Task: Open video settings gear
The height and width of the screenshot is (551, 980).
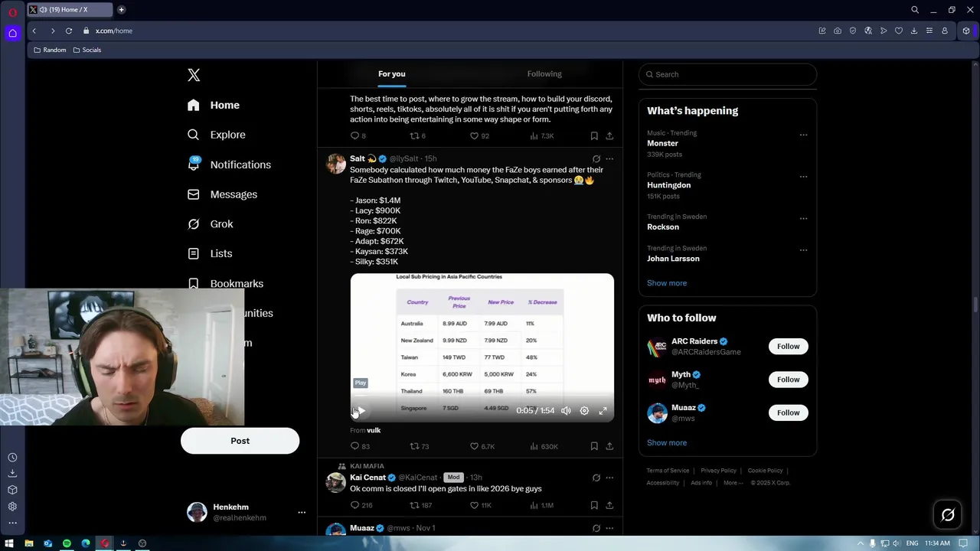Action: 584,411
